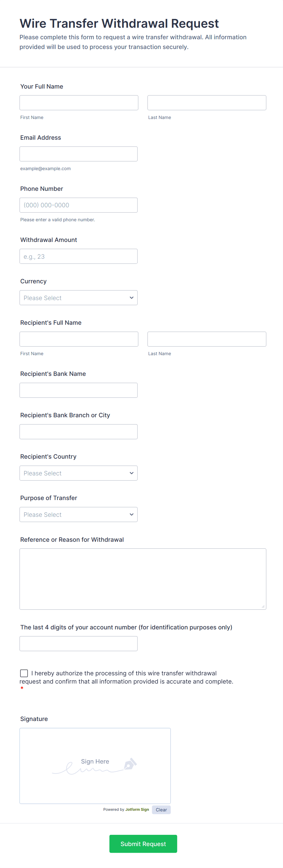The image size is (283, 868).
Task: Click the Phone Number field
Action: click(x=79, y=205)
